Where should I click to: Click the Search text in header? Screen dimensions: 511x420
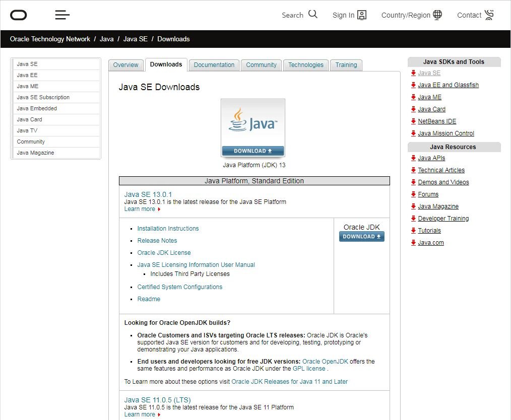(292, 15)
